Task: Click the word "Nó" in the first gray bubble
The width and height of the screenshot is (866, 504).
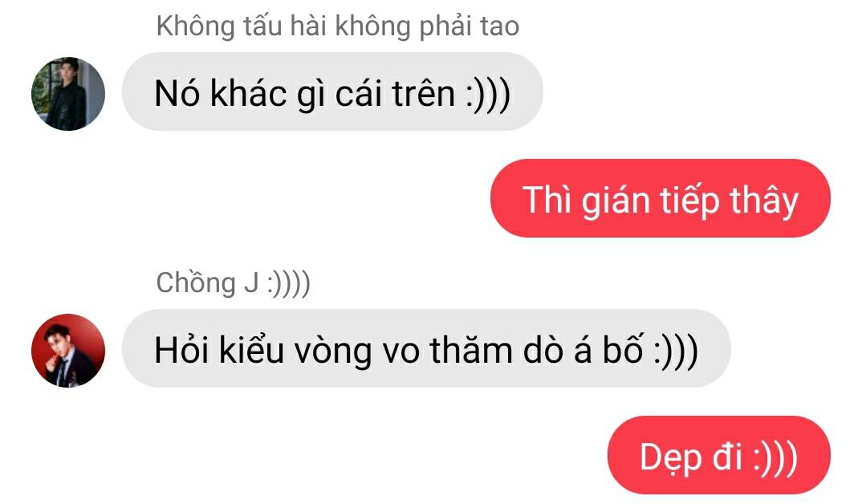Action: pos(177,93)
